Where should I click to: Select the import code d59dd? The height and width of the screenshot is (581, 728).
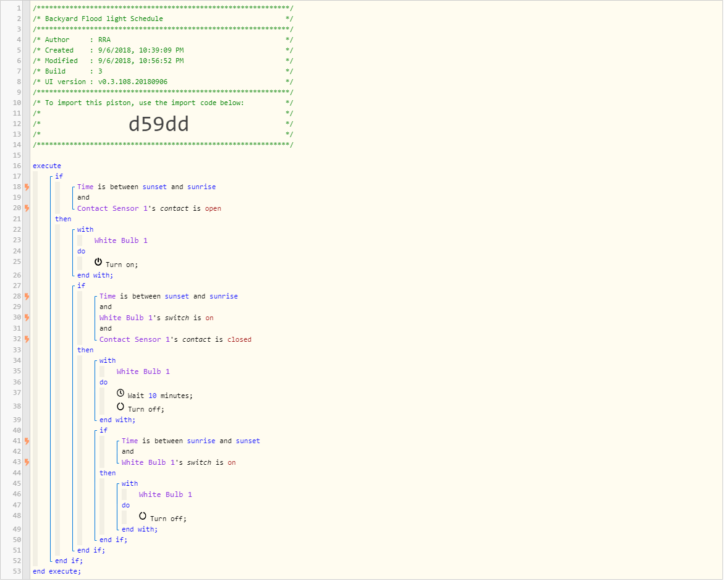pos(159,124)
